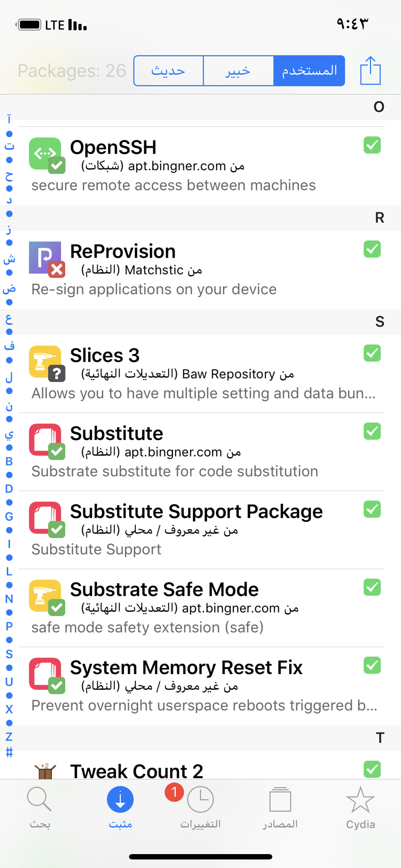401x868 pixels.
Task: Toggle the ReProvision green checkbox
Action: 372,249
